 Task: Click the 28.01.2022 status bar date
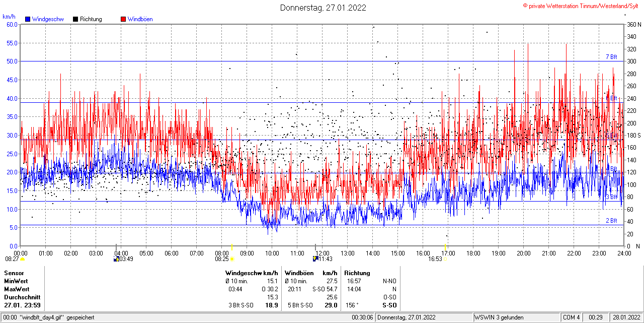[x=627, y=317]
